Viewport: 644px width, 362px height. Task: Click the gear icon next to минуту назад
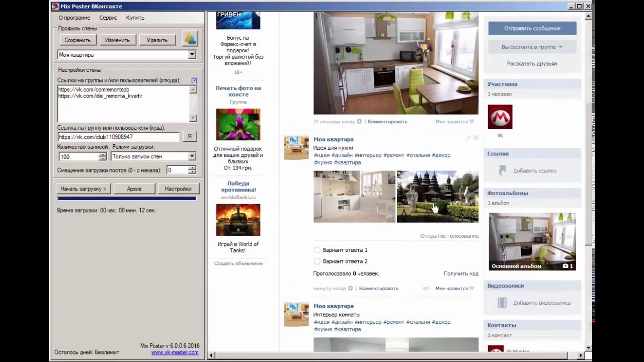350,289
